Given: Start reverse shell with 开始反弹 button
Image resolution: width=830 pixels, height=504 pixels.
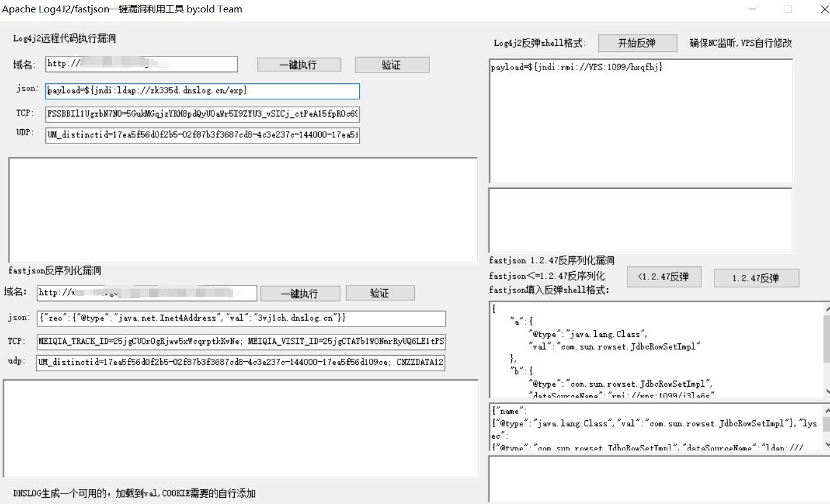Looking at the screenshot, I should click(x=637, y=43).
